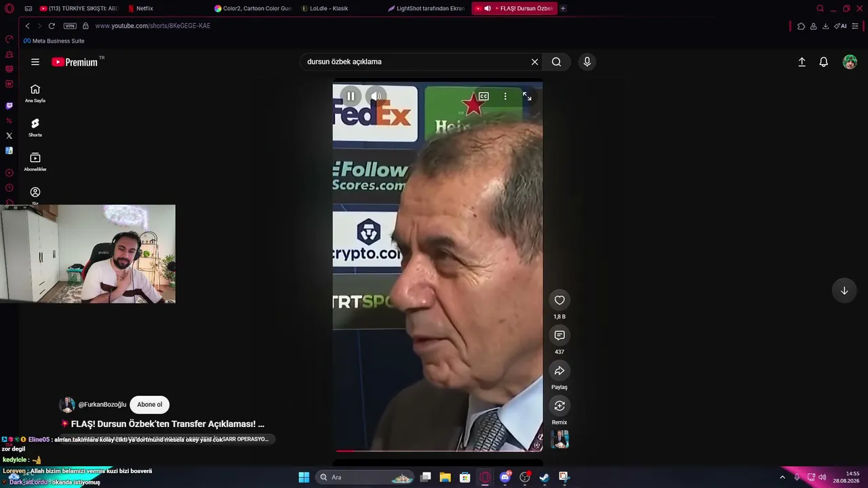Expand the Short to full screen

pyautogui.click(x=527, y=96)
